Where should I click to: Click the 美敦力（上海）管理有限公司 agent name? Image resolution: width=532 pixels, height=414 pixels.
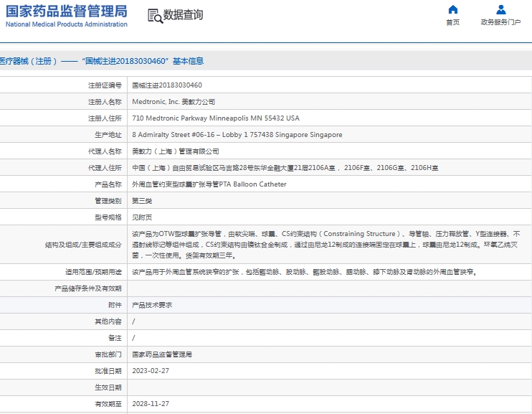click(x=176, y=151)
